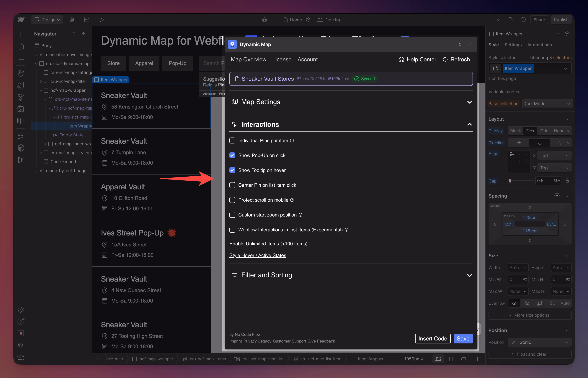Image resolution: width=588 pixels, height=378 pixels.
Task: Open the License tab
Action: pos(282,59)
